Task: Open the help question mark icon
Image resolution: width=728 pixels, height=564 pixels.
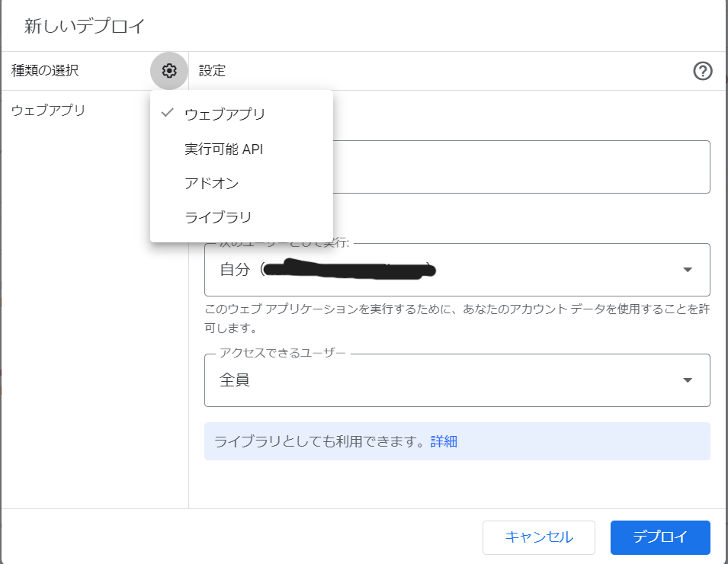Action: pyautogui.click(x=703, y=71)
